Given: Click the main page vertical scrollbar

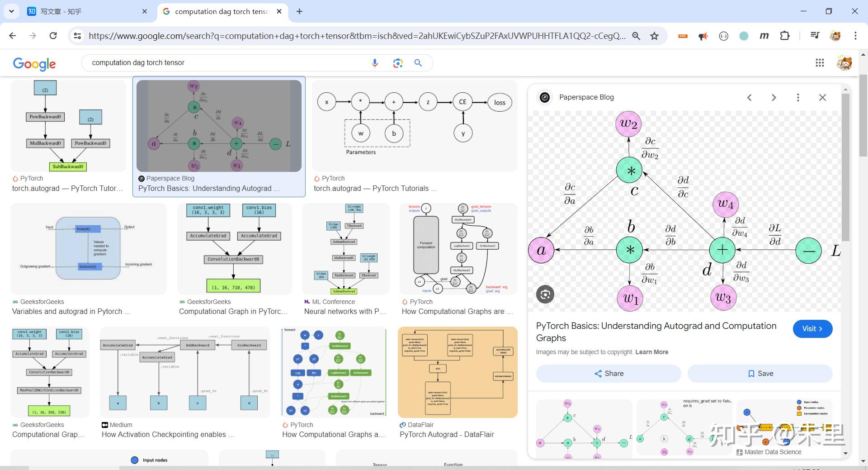Looking at the screenshot, I should [x=863, y=117].
